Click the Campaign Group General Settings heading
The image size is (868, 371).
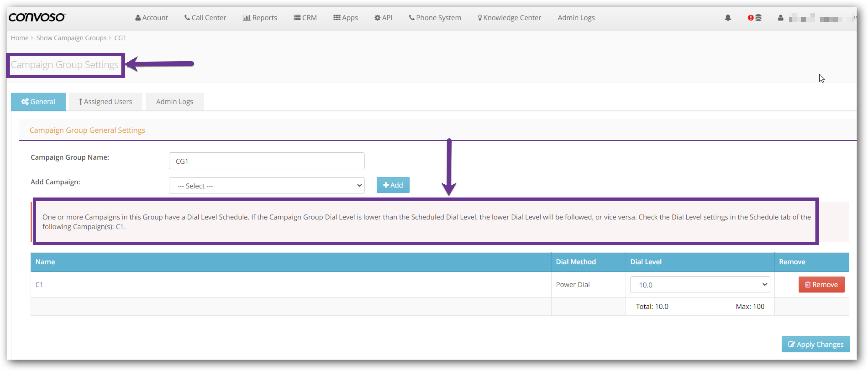point(87,130)
